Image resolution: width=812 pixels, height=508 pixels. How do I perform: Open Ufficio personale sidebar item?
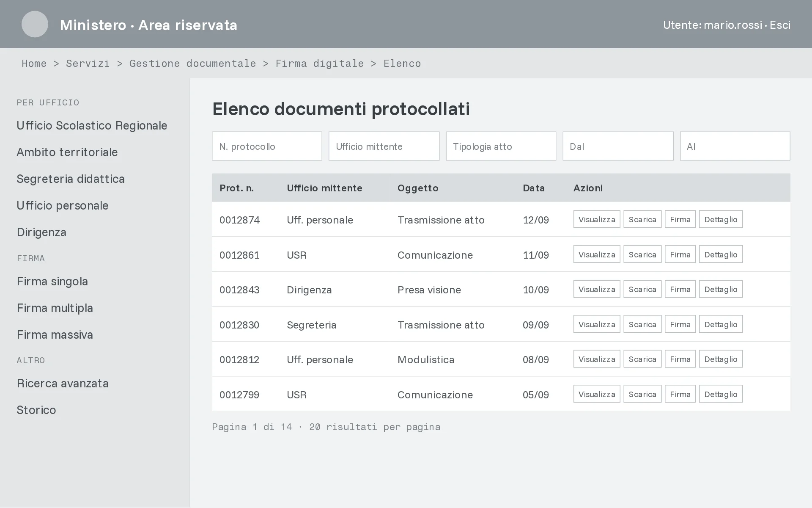coord(63,206)
